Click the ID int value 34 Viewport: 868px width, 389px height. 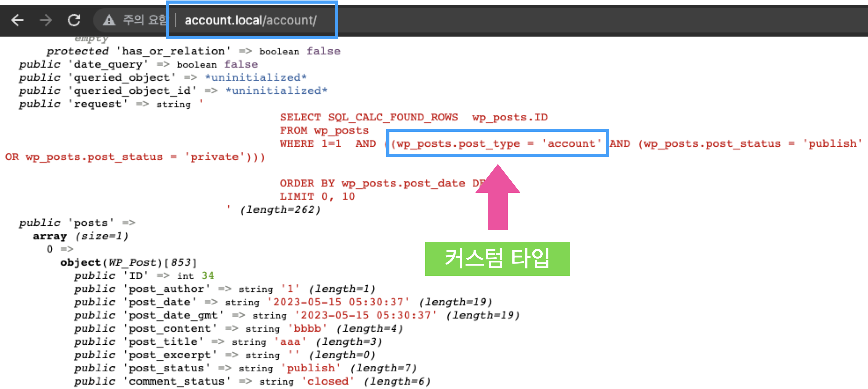208,276
